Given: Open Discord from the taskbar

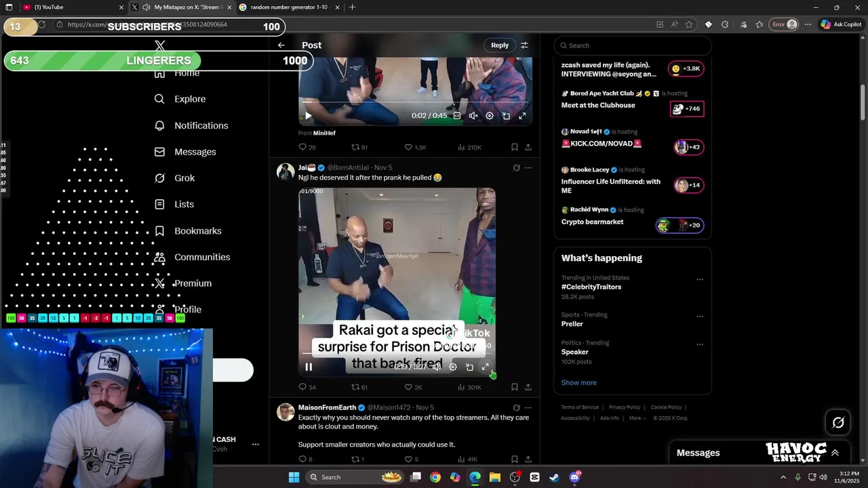Looking at the screenshot, I should [x=574, y=477].
